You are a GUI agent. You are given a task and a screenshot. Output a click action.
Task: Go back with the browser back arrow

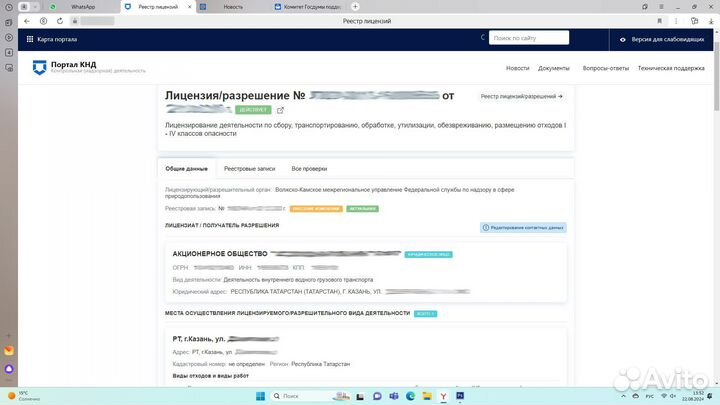click(x=27, y=21)
